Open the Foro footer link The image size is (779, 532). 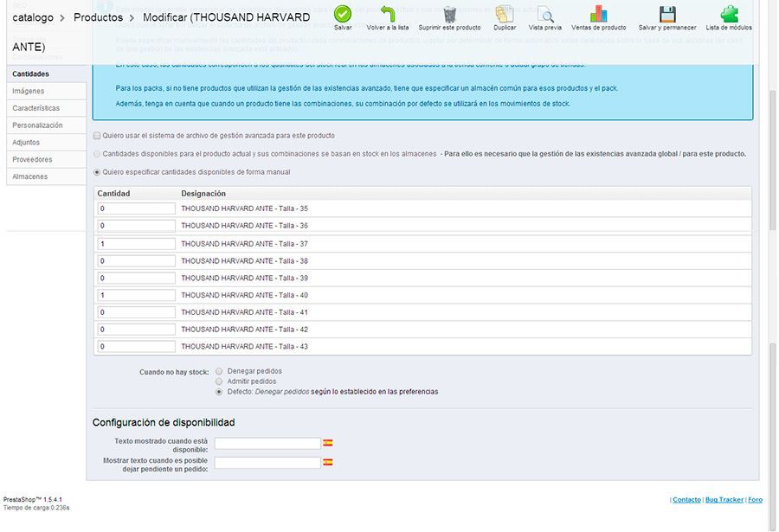pos(755,500)
